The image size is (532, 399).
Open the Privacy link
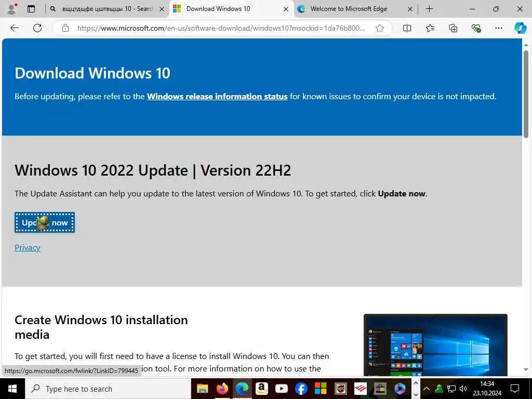27,248
